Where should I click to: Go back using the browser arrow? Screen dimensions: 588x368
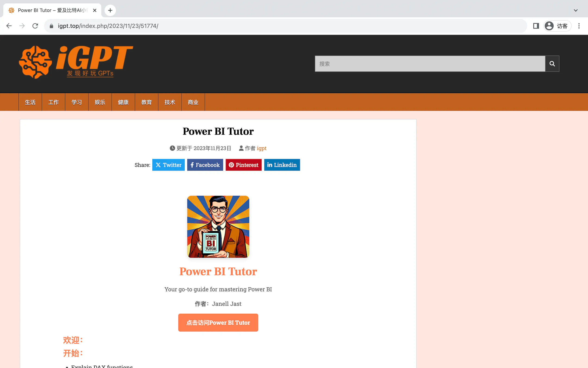tap(9, 26)
